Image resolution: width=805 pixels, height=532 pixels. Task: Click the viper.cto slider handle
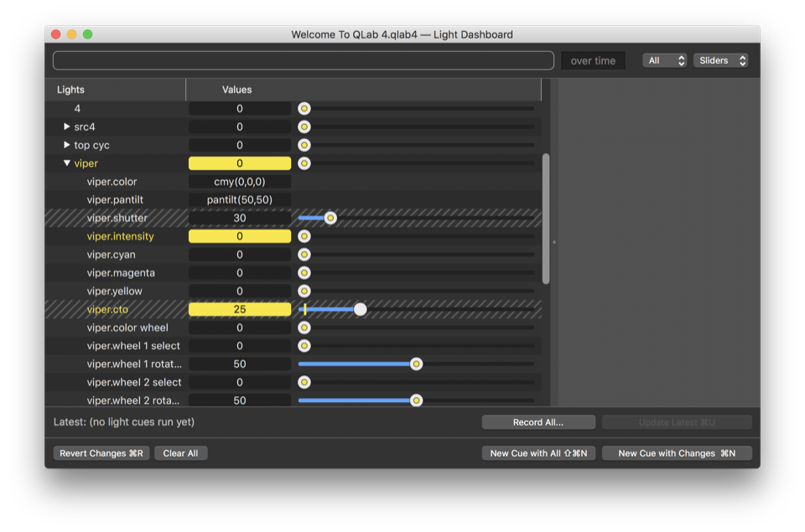[x=361, y=309]
